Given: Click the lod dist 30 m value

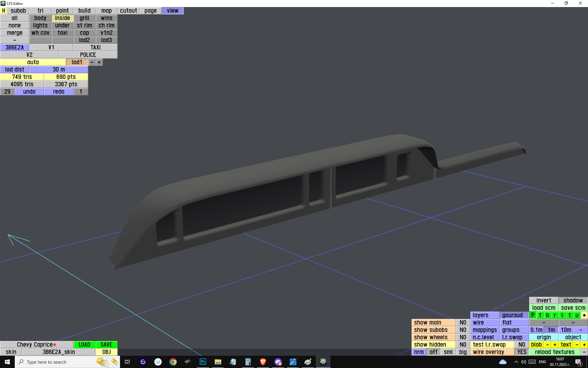Looking at the screenshot, I should (58, 70).
